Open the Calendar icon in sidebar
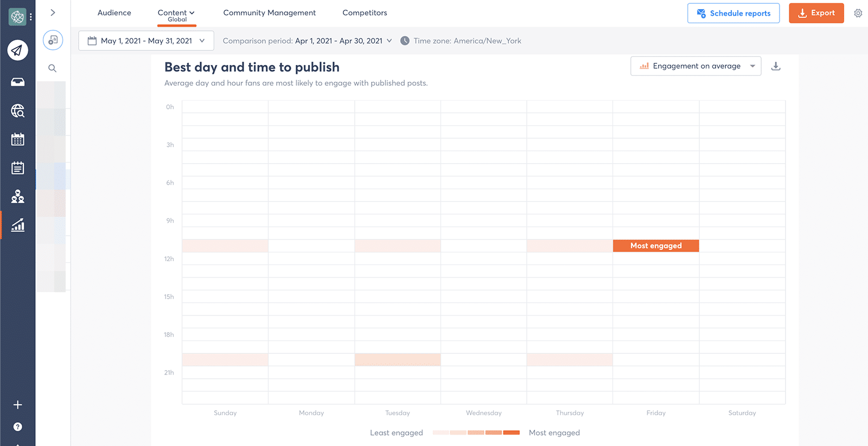 tap(17, 139)
